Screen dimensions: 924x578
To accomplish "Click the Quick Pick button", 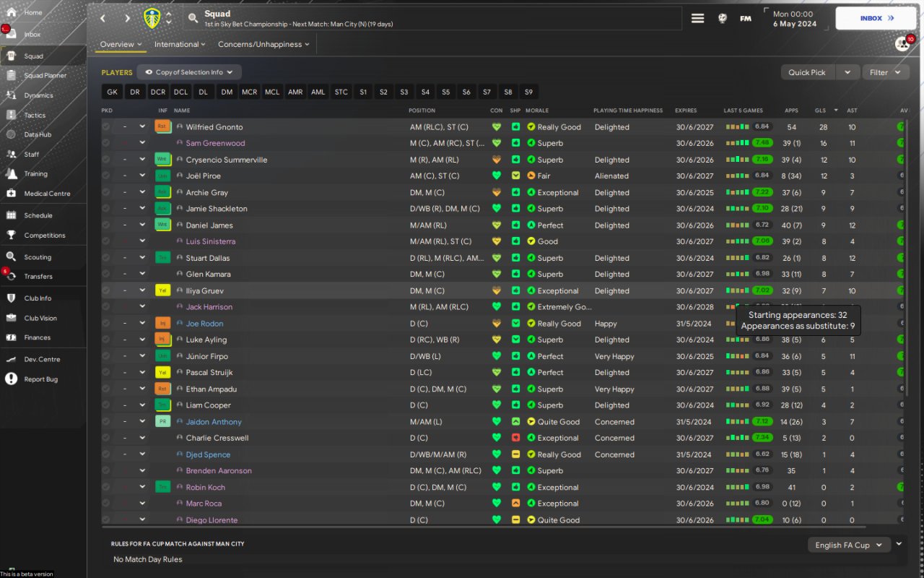I will point(807,72).
